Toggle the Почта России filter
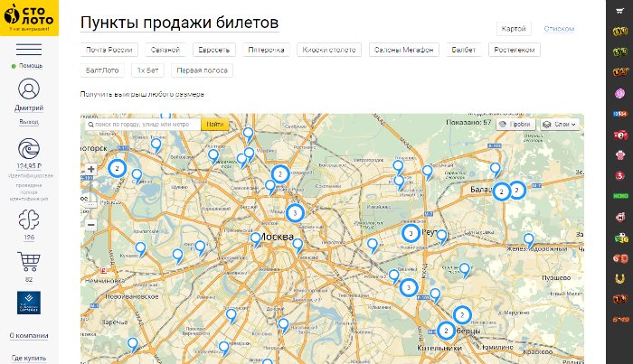 point(109,50)
